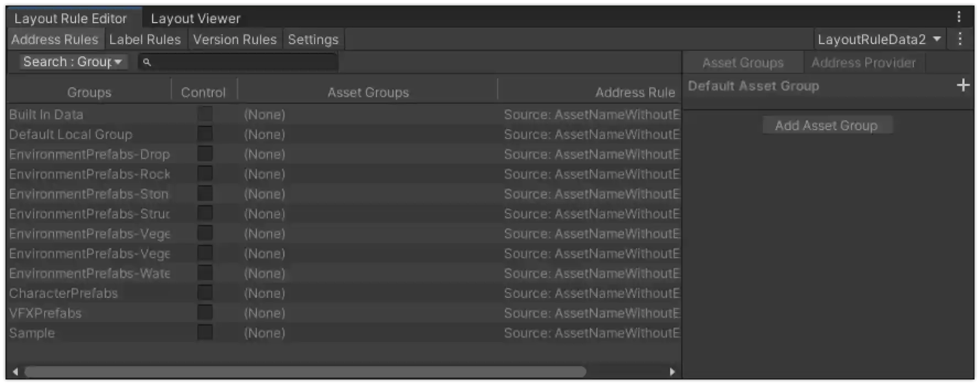The width and height of the screenshot is (980, 385).
Task: Click the Add Asset Group button
Action: click(827, 125)
